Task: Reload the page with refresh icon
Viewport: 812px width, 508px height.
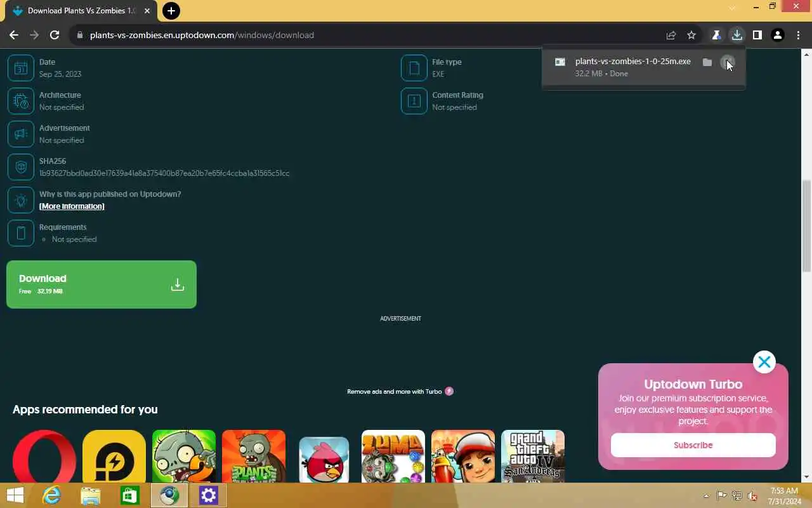Action: click(55, 35)
